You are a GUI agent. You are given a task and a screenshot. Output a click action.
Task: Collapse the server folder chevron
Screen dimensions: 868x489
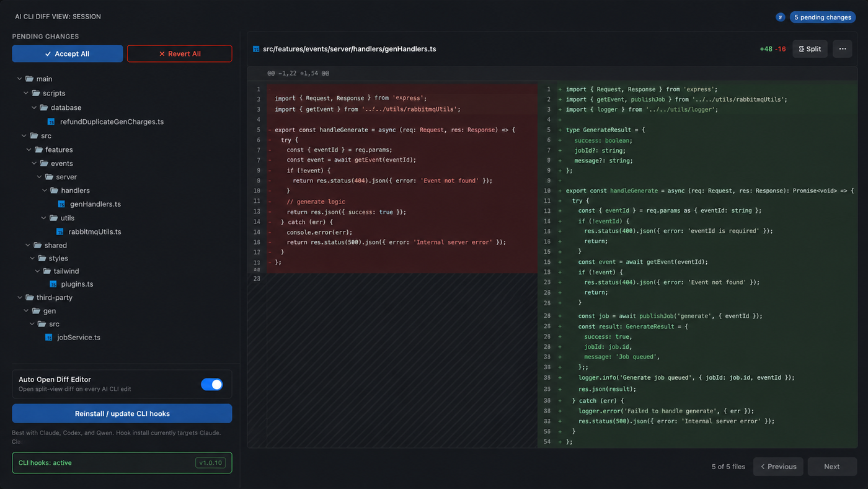tap(39, 177)
